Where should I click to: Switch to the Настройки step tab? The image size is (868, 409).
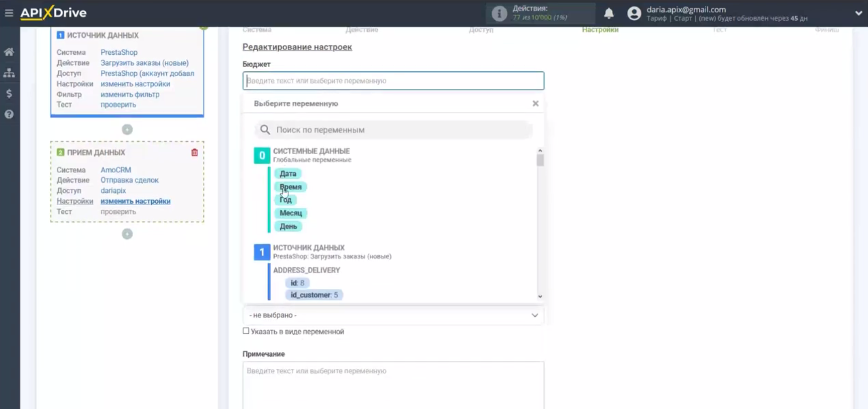(600, 30)
